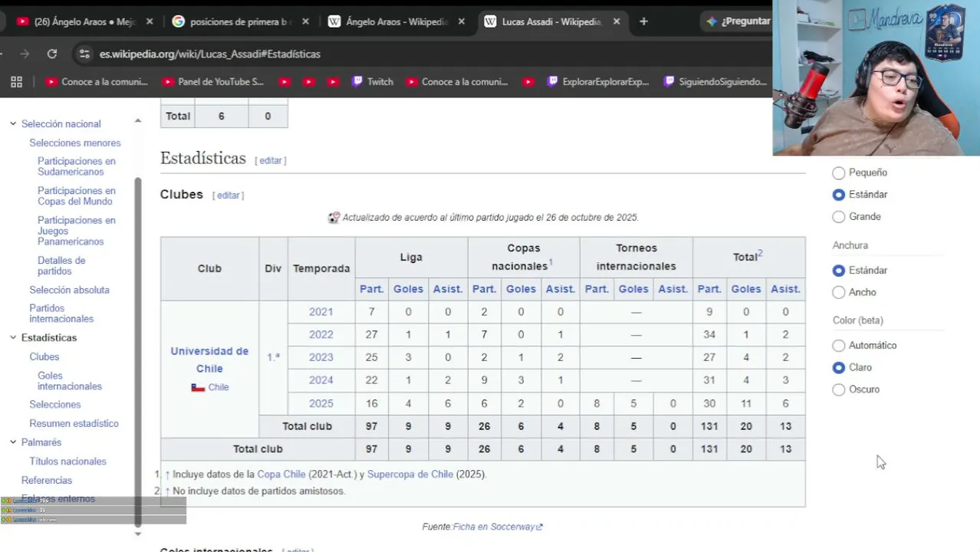The height and width of the screenshot is (552, 980).
Task: Click sidebar scroll up arrow
Action: (138, 121)
